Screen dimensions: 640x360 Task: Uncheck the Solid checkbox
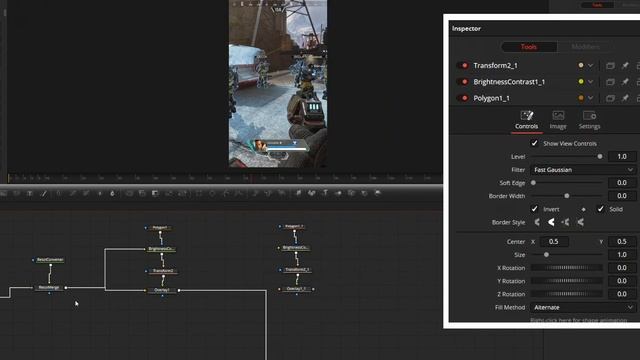tap(600, 209)
